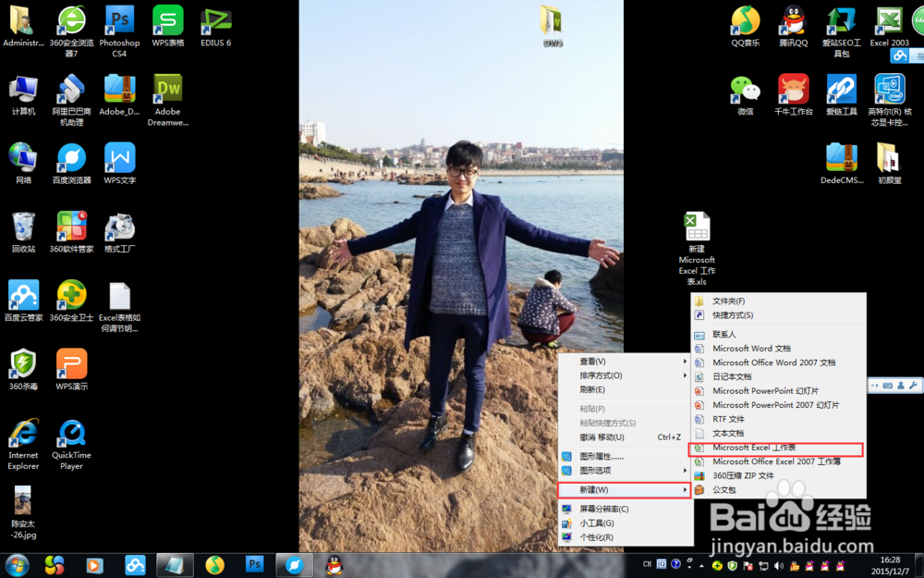This screenshot has height=578, width=924.
Task: Create Microsoft PowerPoint 2007 幻灯片
Action: pos(778,405)
